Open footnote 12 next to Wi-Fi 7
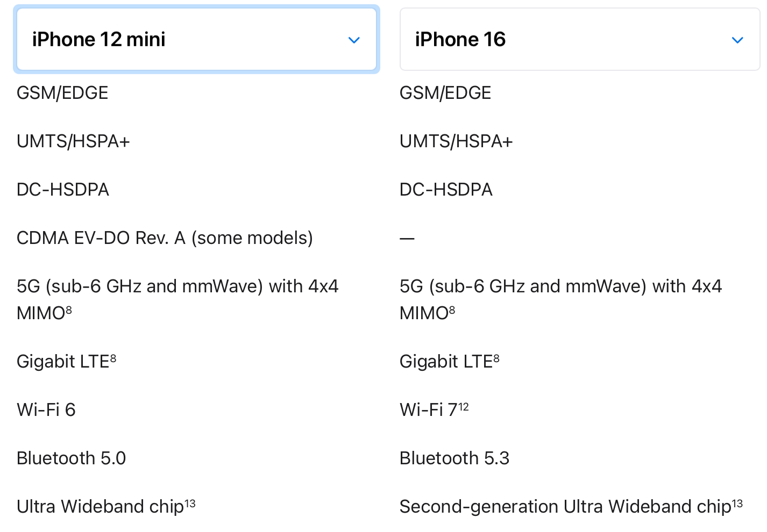767x532 pixels. (x=464, y=407)
